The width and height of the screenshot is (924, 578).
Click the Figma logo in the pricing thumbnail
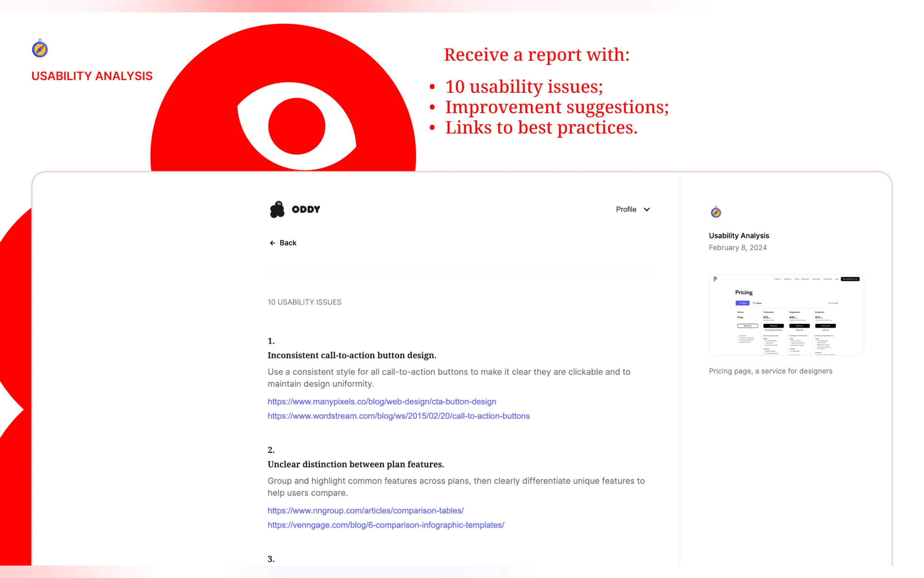pos(715,279)
